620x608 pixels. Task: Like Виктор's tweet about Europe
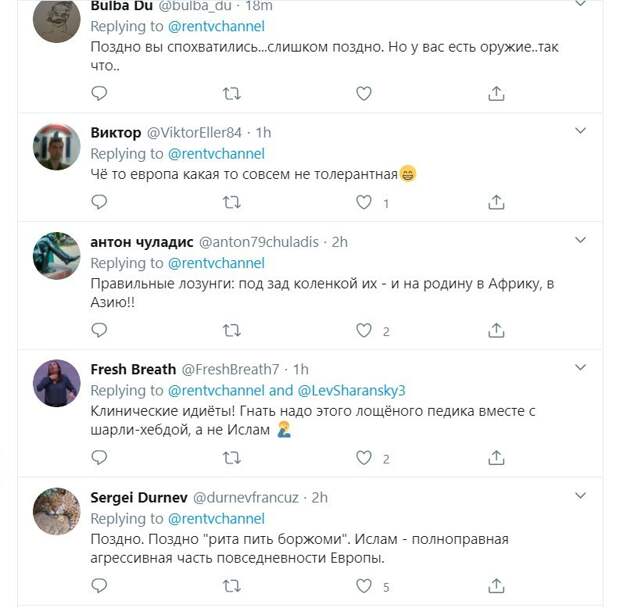tap(364, 203)
